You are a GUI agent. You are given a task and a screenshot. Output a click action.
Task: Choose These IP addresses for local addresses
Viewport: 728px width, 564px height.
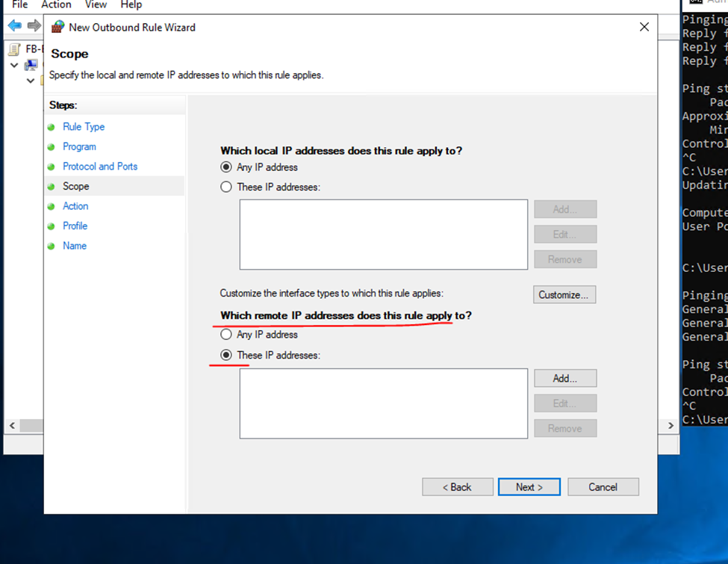click(226, 188)
